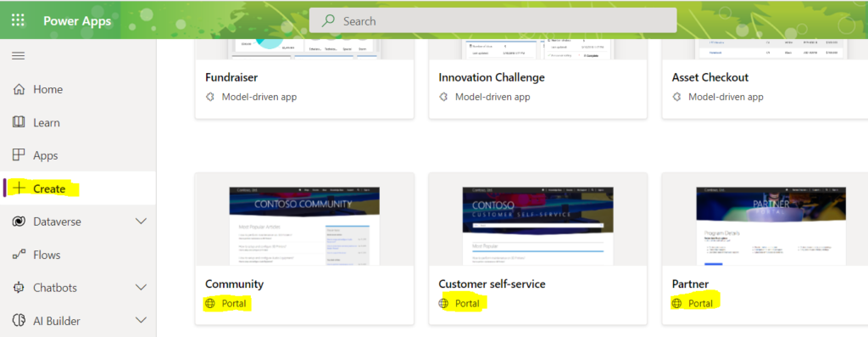The width and height of the screenshot is (868, 337).
Task: Select Create in sidebar
Action: 49,188
